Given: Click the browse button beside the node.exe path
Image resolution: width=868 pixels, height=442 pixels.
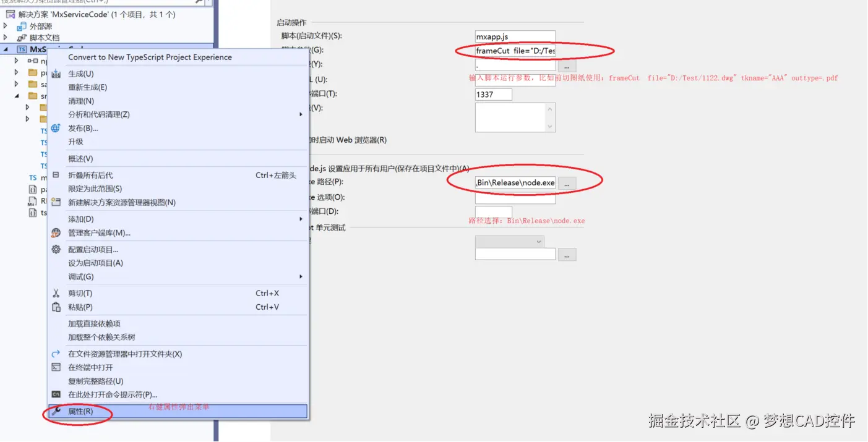Looking at the screenshot, I should (x=567, y=183).
